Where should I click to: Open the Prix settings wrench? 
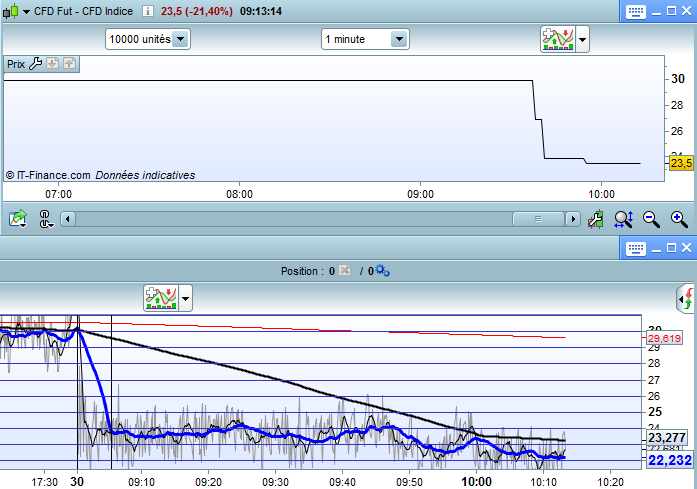(36, 64)
